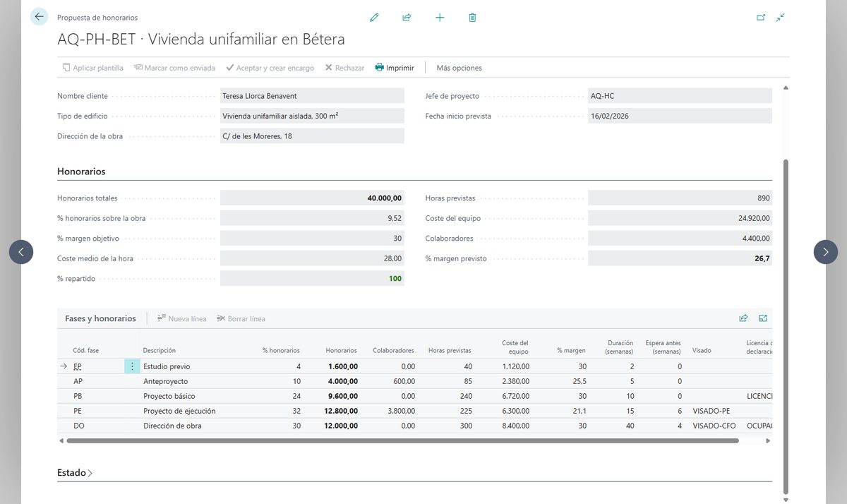Go back with the arrow button

[x=39, y=17]
